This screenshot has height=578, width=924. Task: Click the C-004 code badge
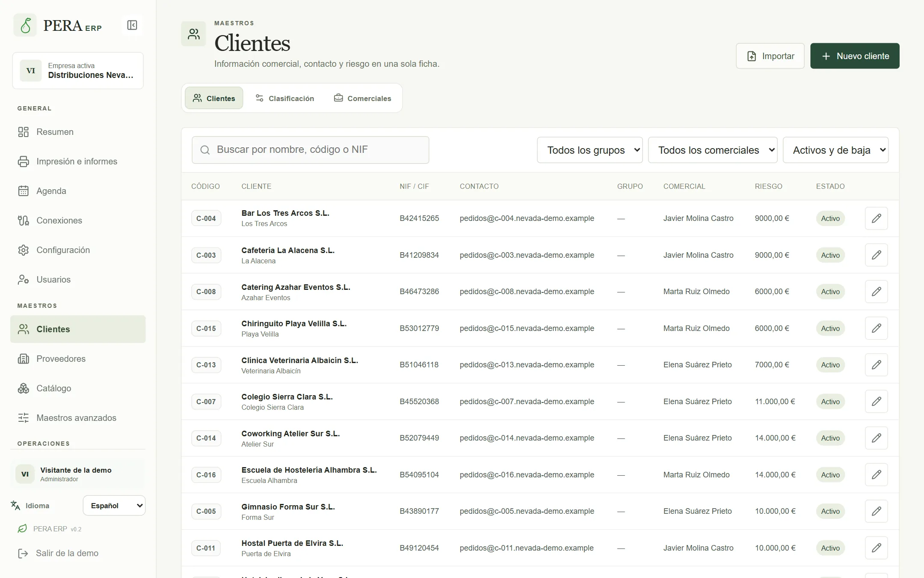206,218
